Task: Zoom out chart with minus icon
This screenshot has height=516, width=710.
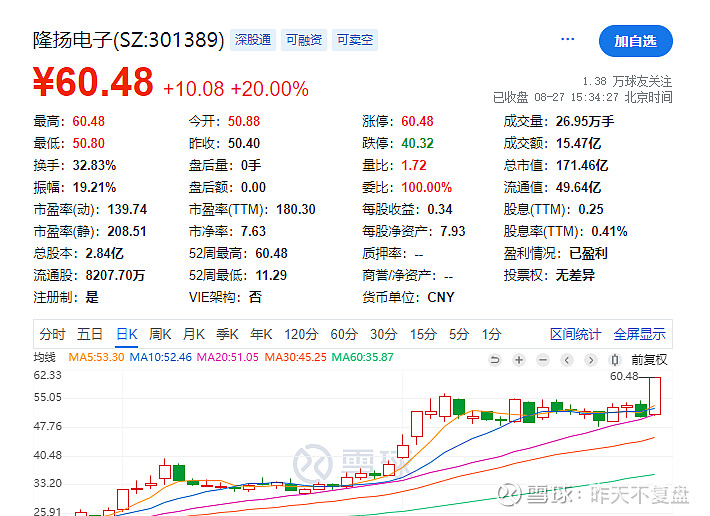Action: pos(543,360)
